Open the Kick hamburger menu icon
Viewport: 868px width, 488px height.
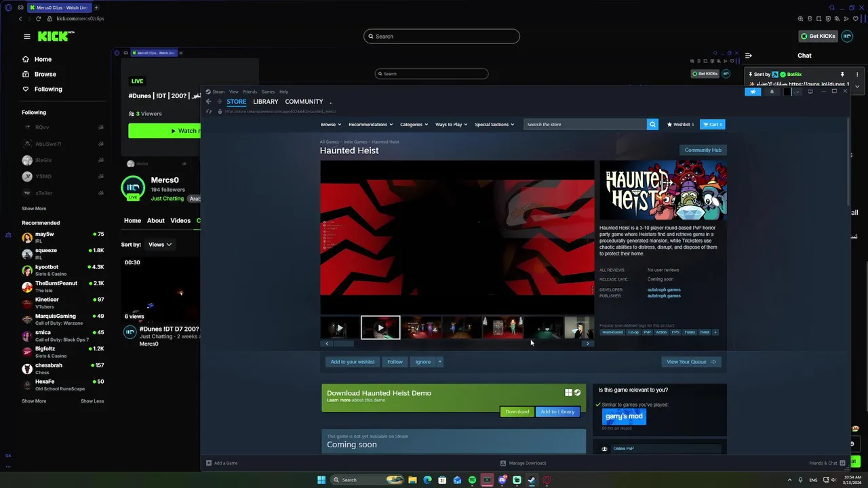(x=26, y=37)
